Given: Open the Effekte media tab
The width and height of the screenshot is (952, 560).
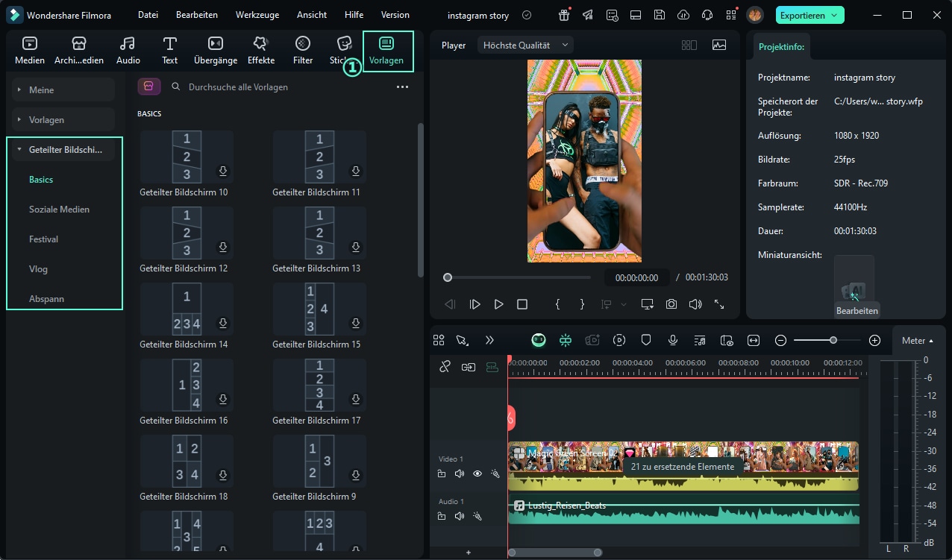Looking at the screenshot, I should pyautogui.click(x=261, y=51).
